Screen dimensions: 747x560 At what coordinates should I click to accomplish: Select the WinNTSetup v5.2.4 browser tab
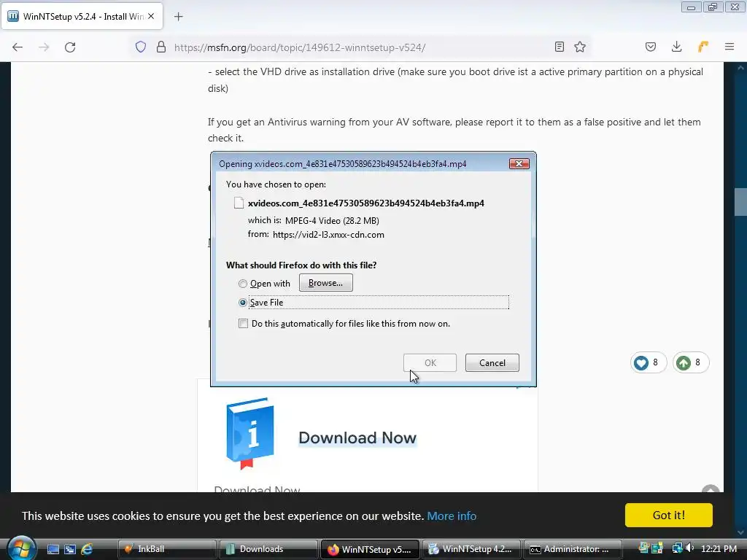click(x=82, y=16)
